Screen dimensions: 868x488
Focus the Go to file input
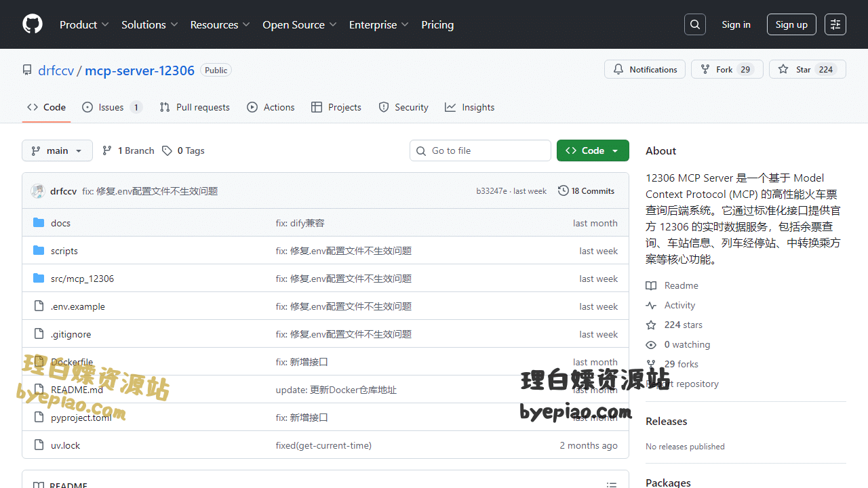tap(480, 150)
